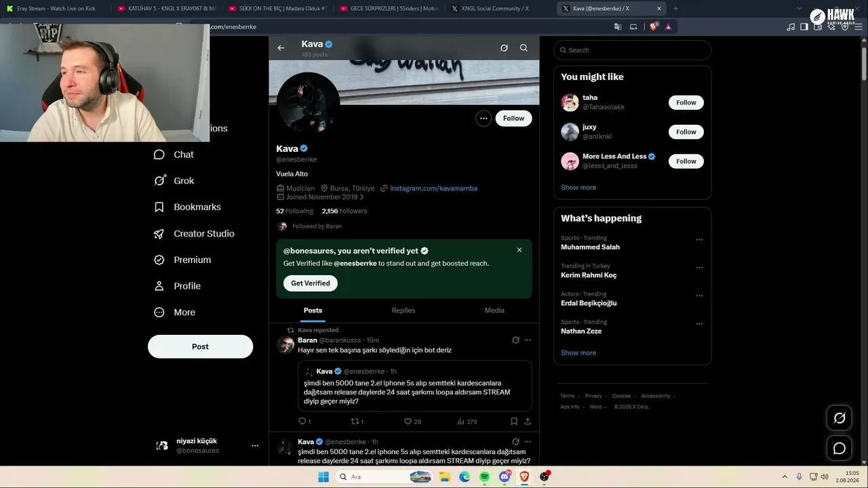Show hidden system tray icons chevron
Viewport: 868px width, 488px height.
point(785,476)
